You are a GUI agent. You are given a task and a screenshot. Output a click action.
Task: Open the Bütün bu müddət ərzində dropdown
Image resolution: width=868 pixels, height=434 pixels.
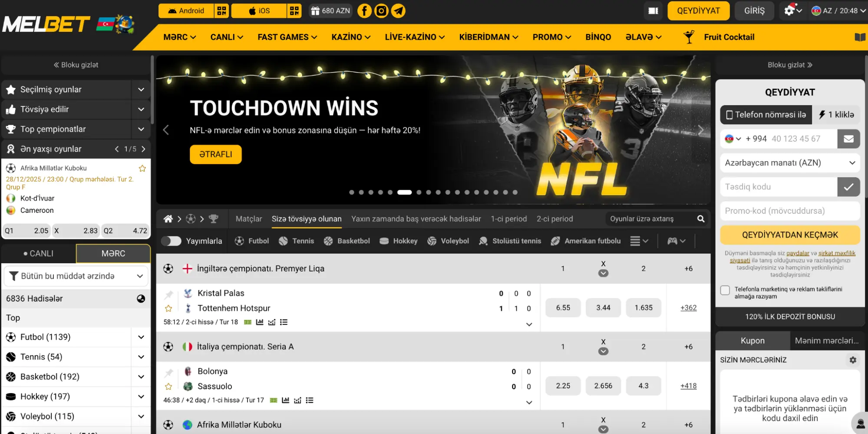click(x=76, y=276)
